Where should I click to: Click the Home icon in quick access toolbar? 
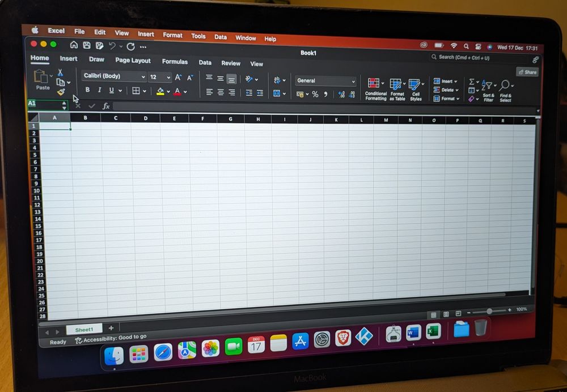[x=74, y=45]
